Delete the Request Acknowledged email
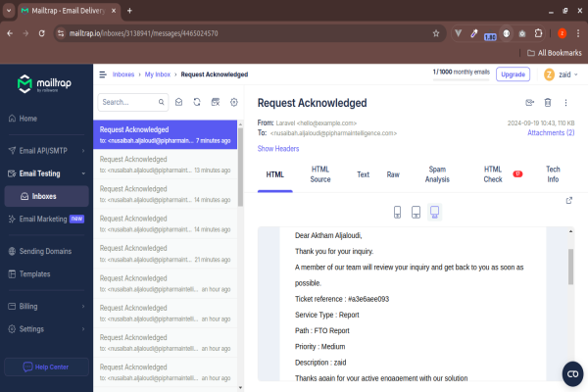This screenshot has height=392, width=588. (x=548, y=102)
